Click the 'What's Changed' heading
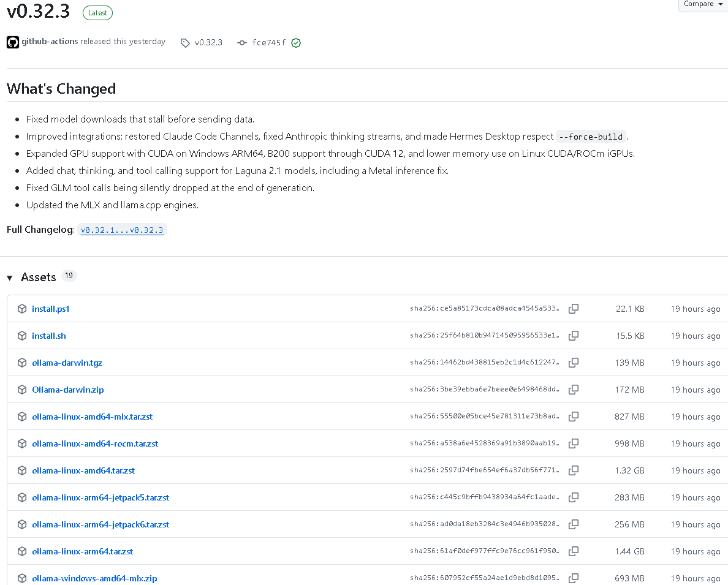 [x=61, y=89]
